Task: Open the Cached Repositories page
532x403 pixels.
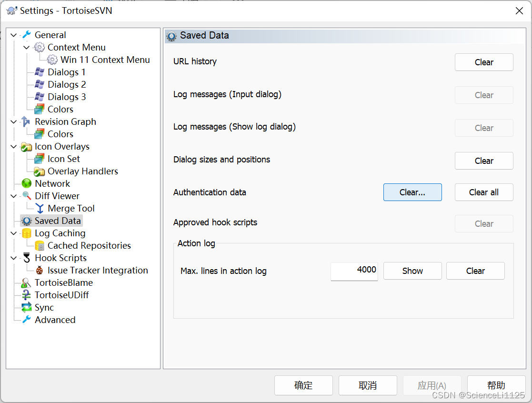Action: [89, 245]
